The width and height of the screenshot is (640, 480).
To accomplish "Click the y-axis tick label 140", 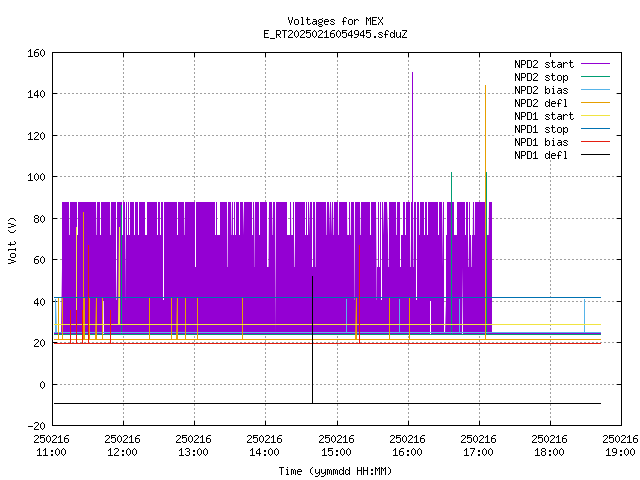I will 36,94.
